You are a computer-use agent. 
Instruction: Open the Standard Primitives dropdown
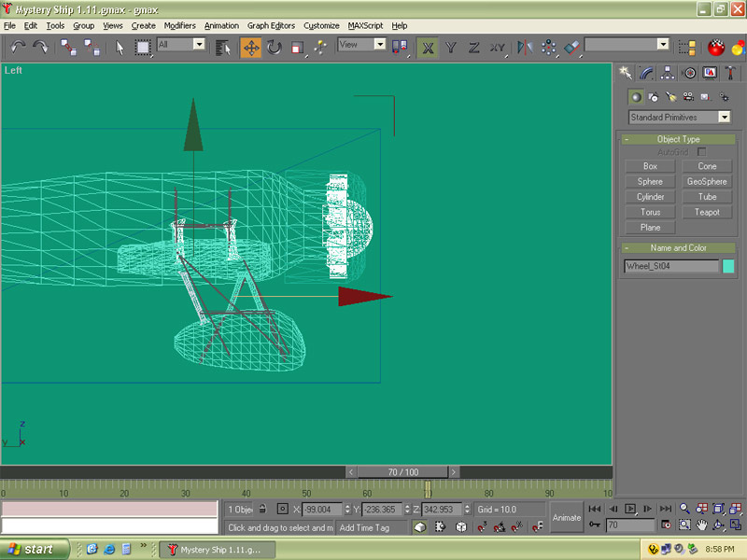724,118
